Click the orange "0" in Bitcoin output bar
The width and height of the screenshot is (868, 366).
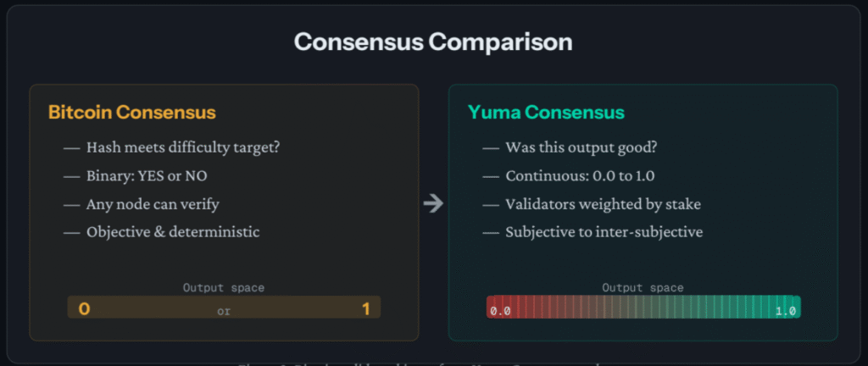pos(84,309)
